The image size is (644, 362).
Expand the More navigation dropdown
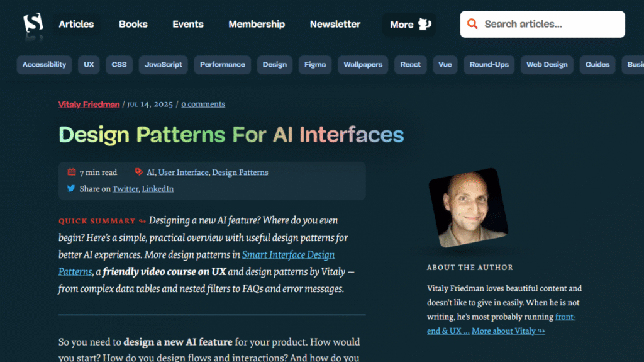tap(409, 25)
